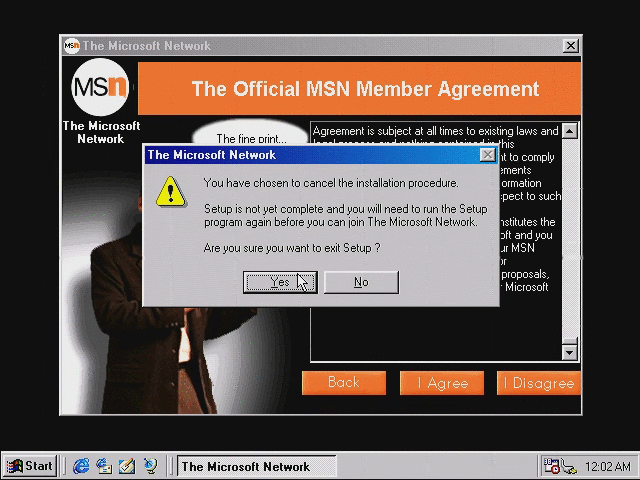
Task: Launch Outlook Express from Quick Launch
Action: tap(104, 466)
